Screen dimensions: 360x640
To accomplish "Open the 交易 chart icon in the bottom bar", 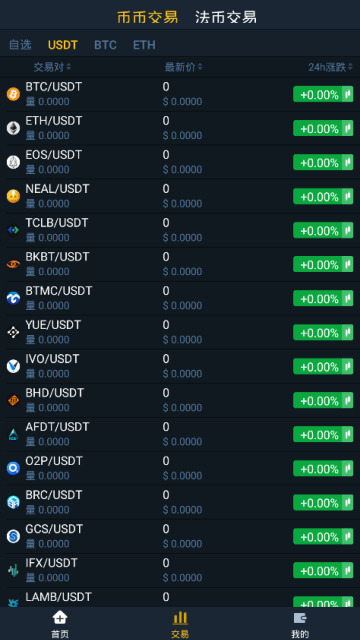I will click(180, 618).
